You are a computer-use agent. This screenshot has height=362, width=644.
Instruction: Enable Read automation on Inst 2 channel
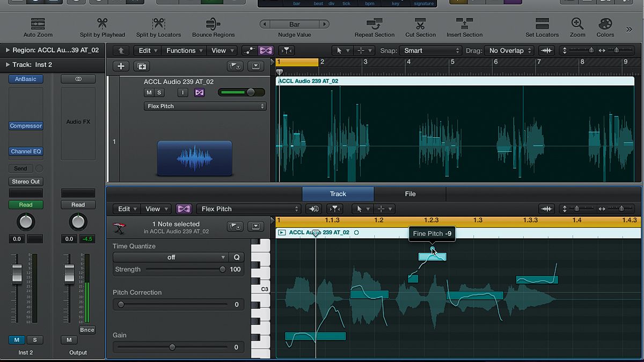tap(26, 204)
